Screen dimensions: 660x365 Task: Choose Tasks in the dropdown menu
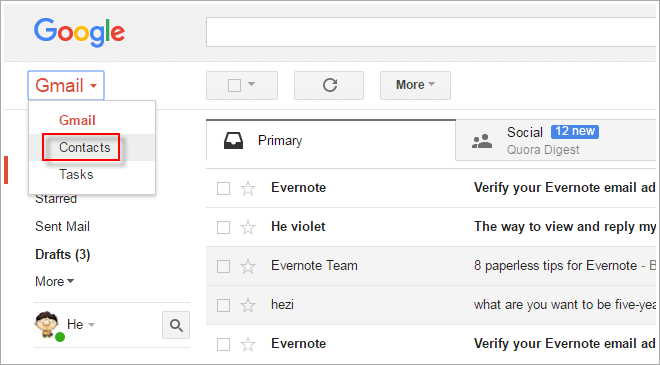(x=92, y=174)
